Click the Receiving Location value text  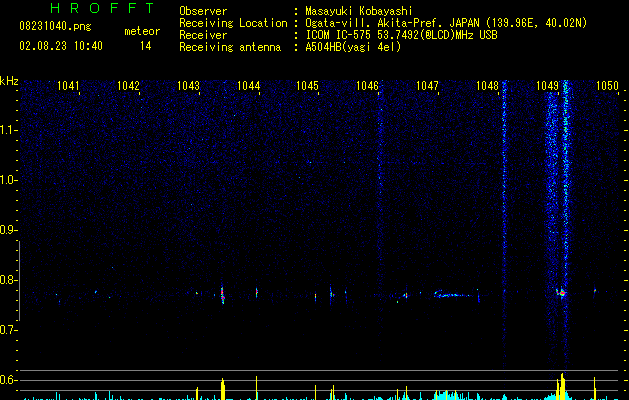[446, 23]
